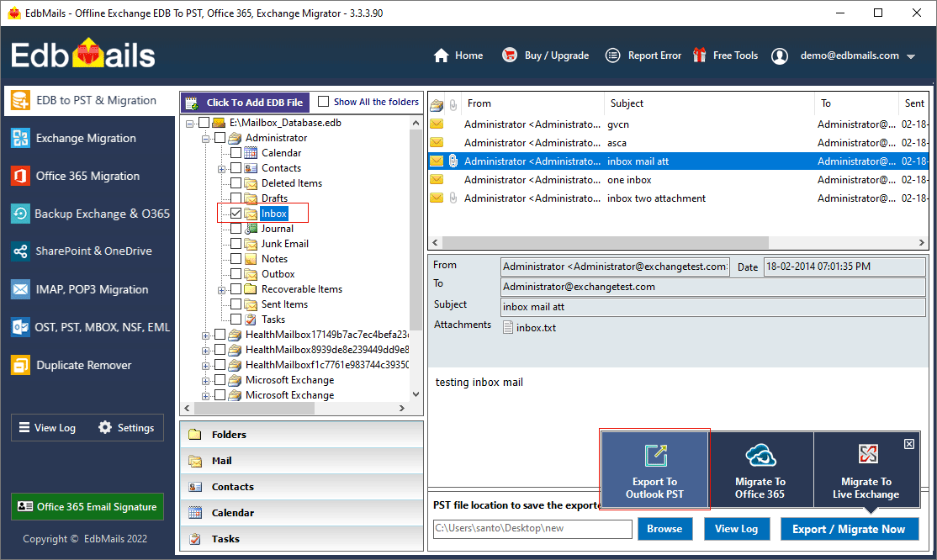Expand the HealthMailbox8939de8e239449dd9e8 node
Viewport: 937px width, 560px height.
click(x=205, y=351)
